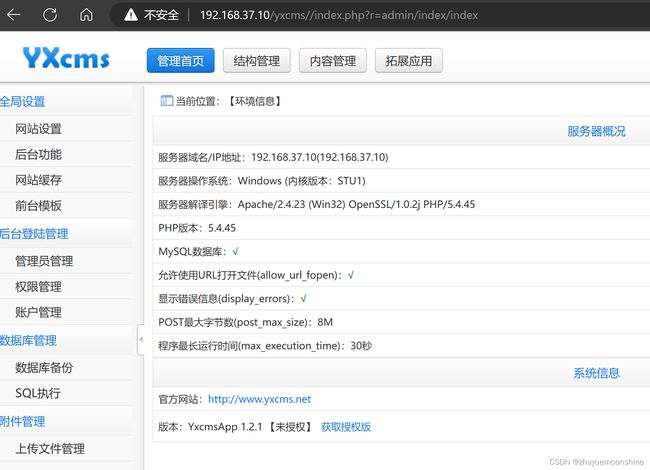
Task: Switch to the 结构管理 tab
Action: tap(257, 61)
